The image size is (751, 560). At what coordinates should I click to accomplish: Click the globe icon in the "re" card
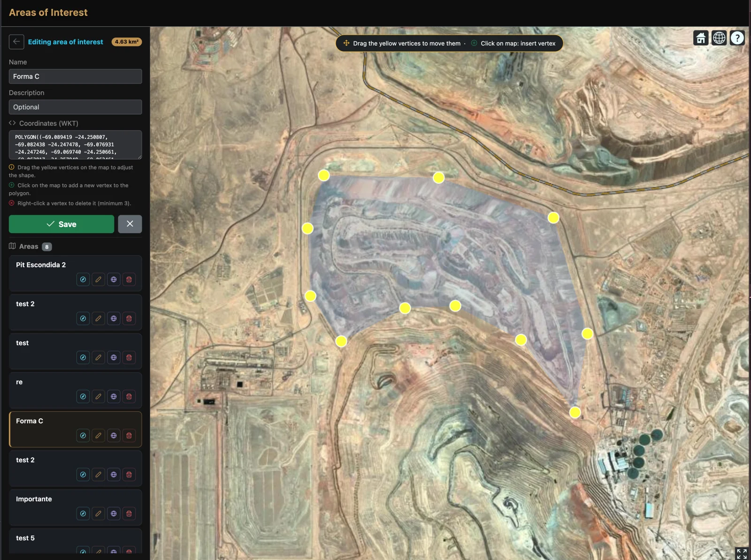click(114, 396)
